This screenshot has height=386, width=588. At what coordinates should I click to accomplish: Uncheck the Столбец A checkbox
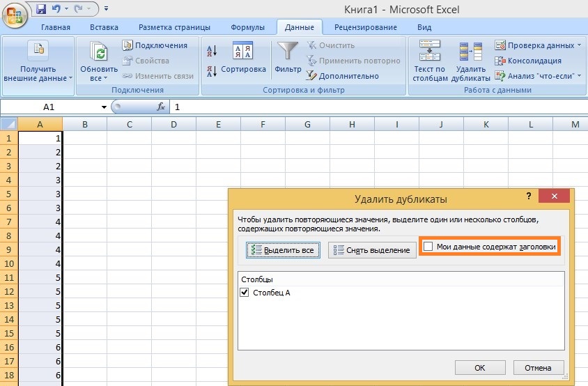tap(244, 293)
